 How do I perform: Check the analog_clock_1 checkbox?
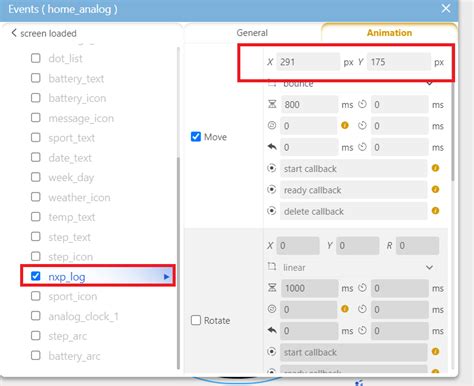(36, 316)
